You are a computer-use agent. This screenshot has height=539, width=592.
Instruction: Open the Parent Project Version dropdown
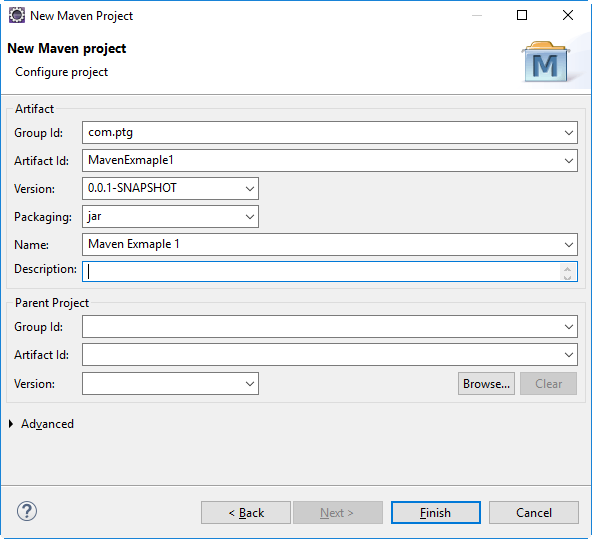[x=250, y=384]
